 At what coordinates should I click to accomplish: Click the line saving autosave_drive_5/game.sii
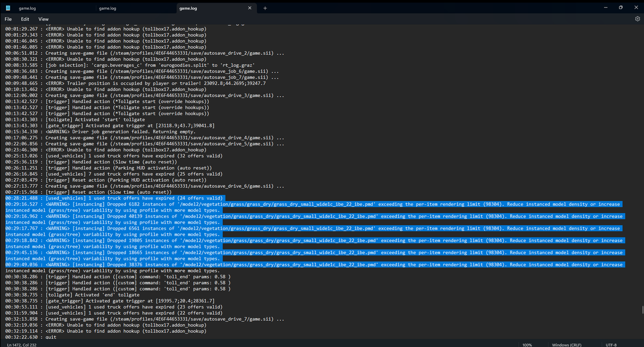coord(144,144)
